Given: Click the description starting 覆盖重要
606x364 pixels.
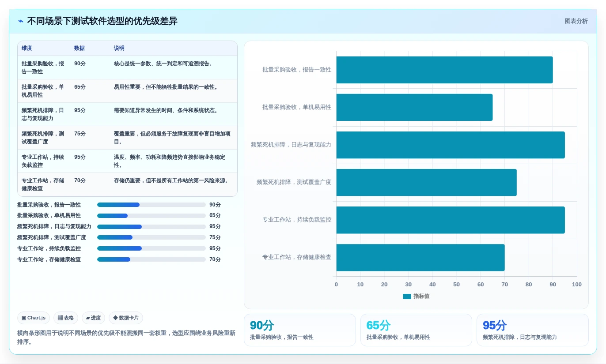Looking at the screenshot, I should (172, 138).
